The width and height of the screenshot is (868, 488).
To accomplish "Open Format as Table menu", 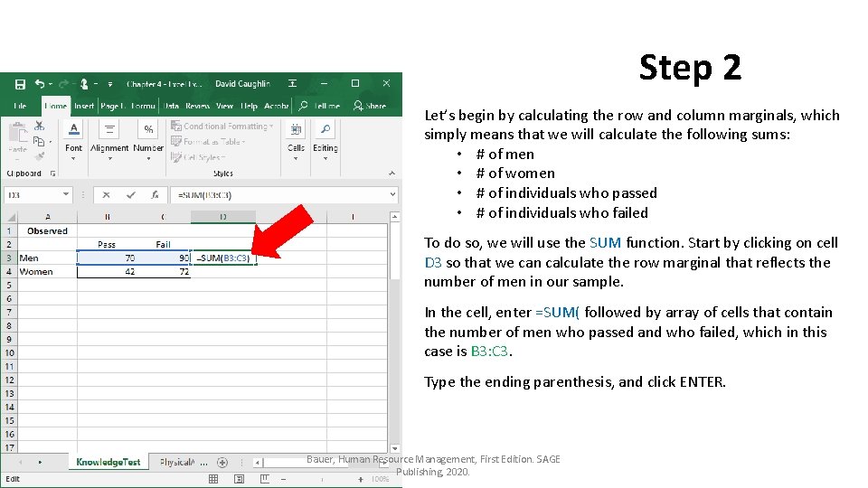I will click(x=208, y=142).
